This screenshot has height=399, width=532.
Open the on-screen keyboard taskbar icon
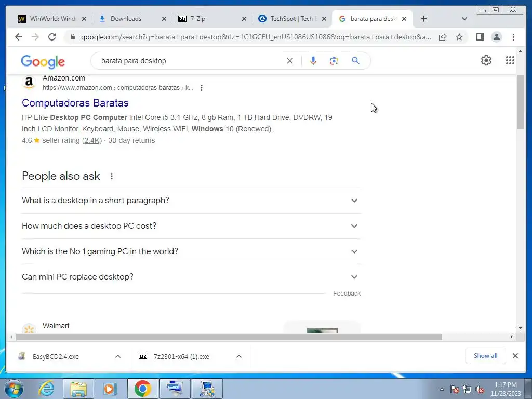pyautogui.click(x=175, y=389)
